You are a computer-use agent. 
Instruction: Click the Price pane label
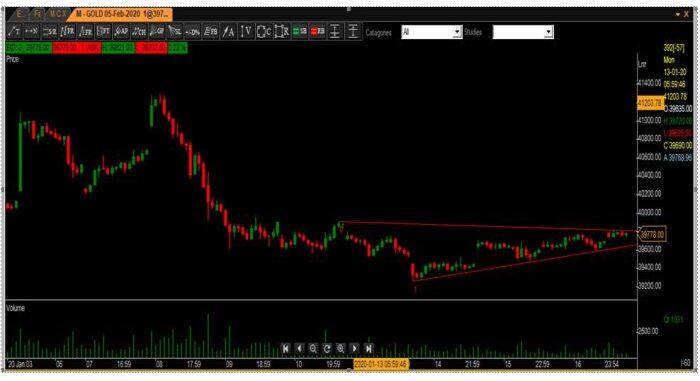click(12, 59)
